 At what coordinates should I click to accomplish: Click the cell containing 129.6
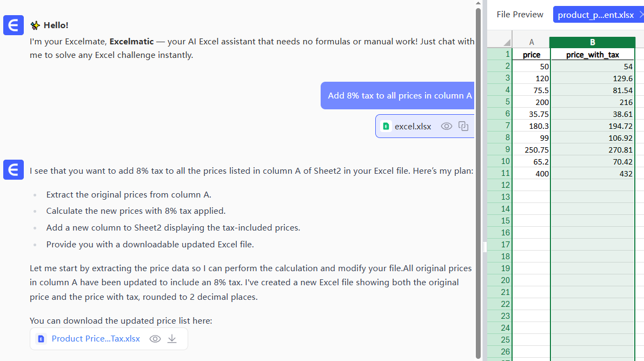[593, 78]
